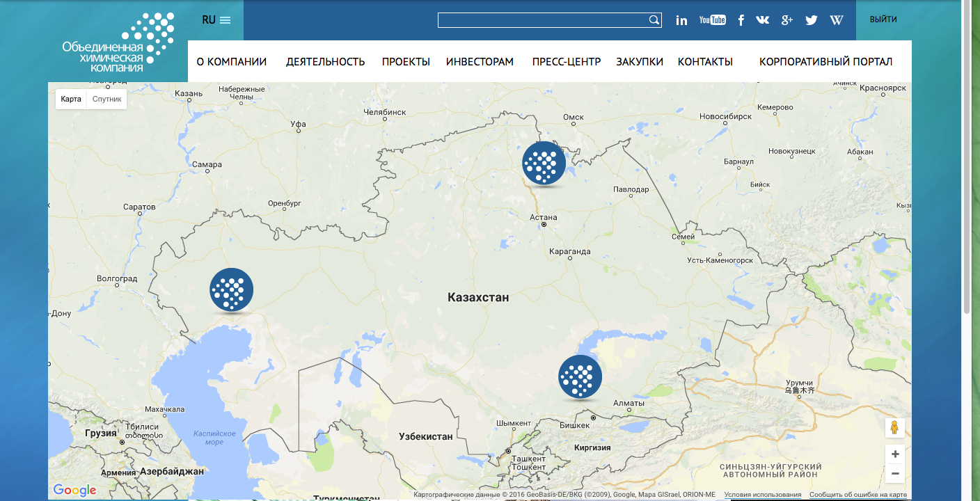Open the LinkedIn social icon
The image size is (980, 501).
[681, 20]
